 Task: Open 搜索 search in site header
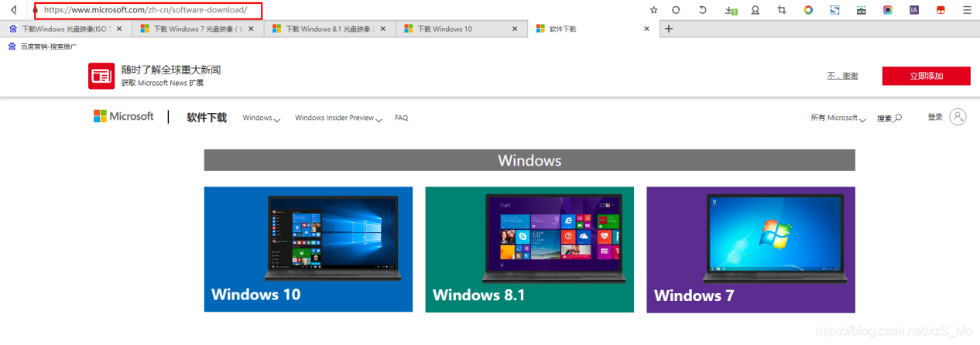click(x=889, y=118)
